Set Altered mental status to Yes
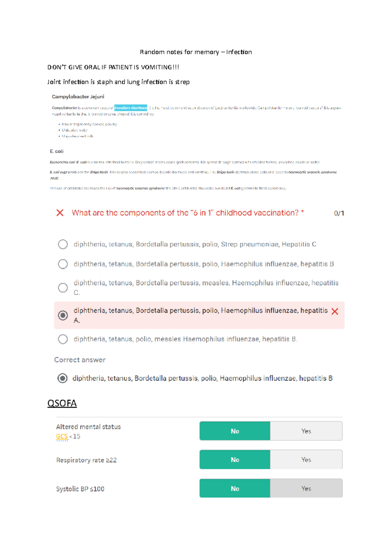 click(x=306, y=431)
